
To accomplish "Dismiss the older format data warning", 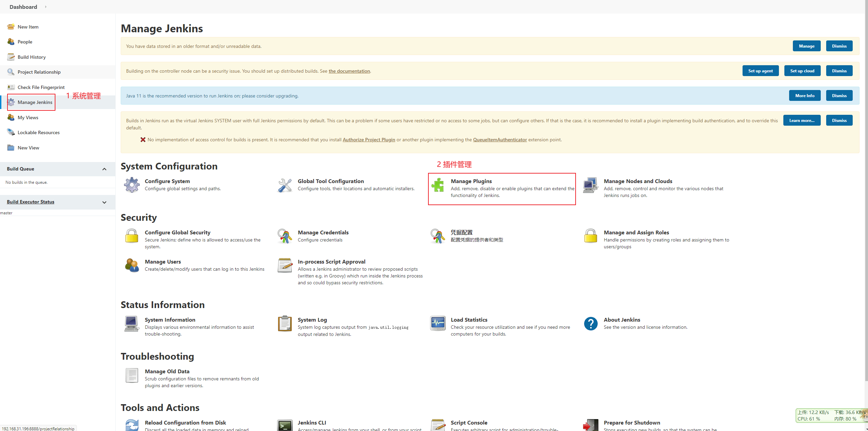I will click(839, 46).
